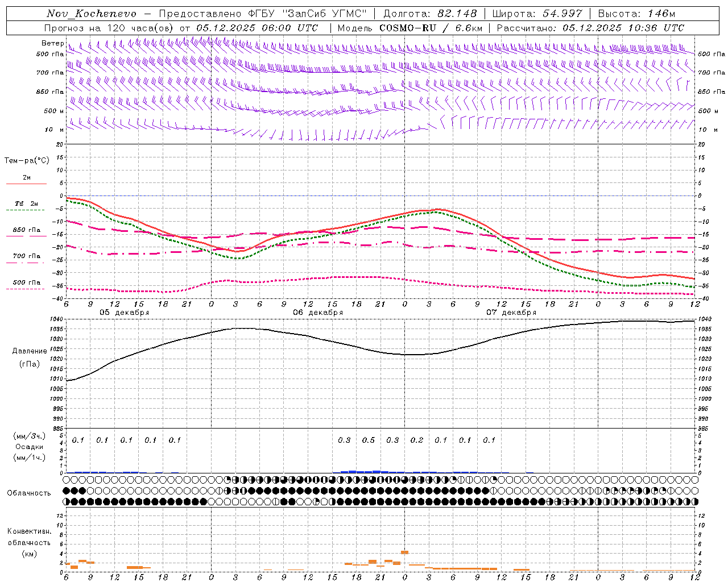
Task: Click the 0.2 precipitation amount value
Action: (417, 440)
